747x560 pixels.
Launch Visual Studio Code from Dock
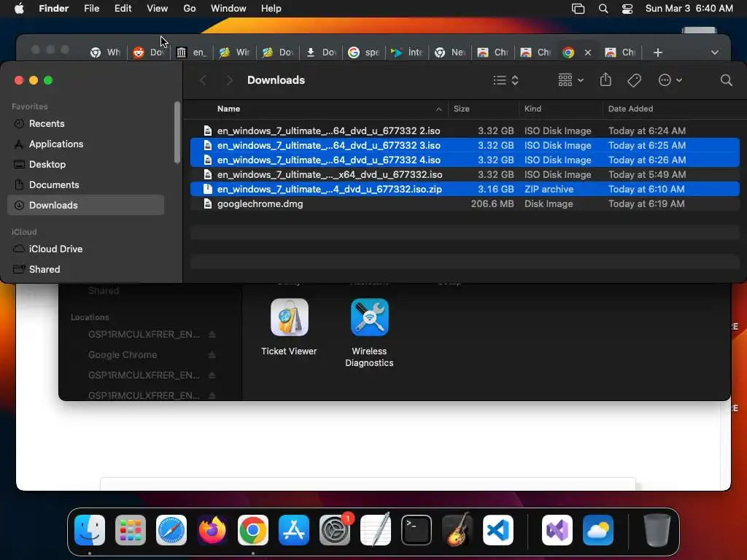point(498,530)
